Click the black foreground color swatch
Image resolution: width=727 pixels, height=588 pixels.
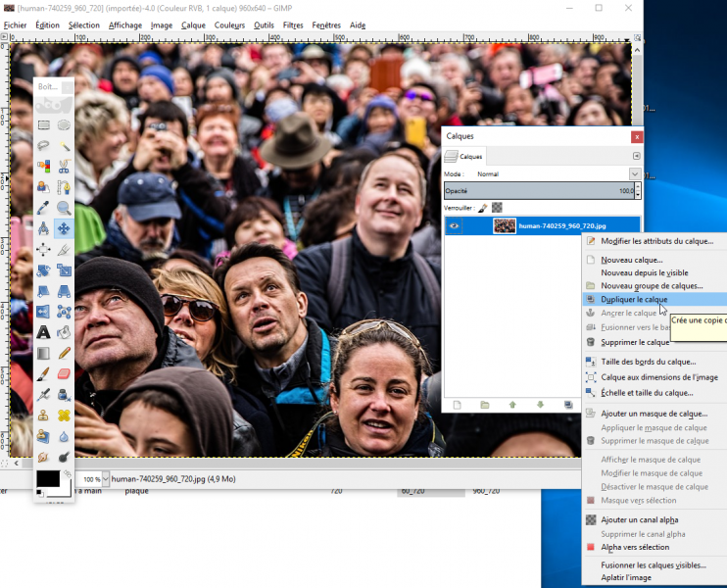48,479
